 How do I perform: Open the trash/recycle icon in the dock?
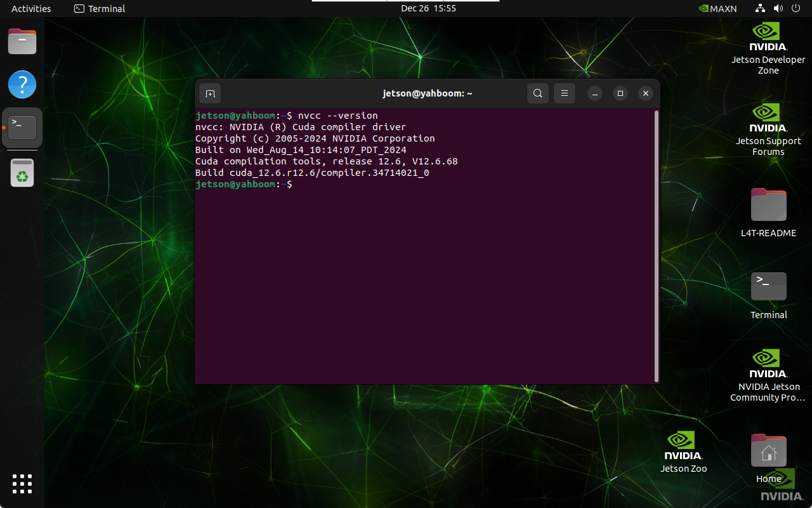point(22,172)
